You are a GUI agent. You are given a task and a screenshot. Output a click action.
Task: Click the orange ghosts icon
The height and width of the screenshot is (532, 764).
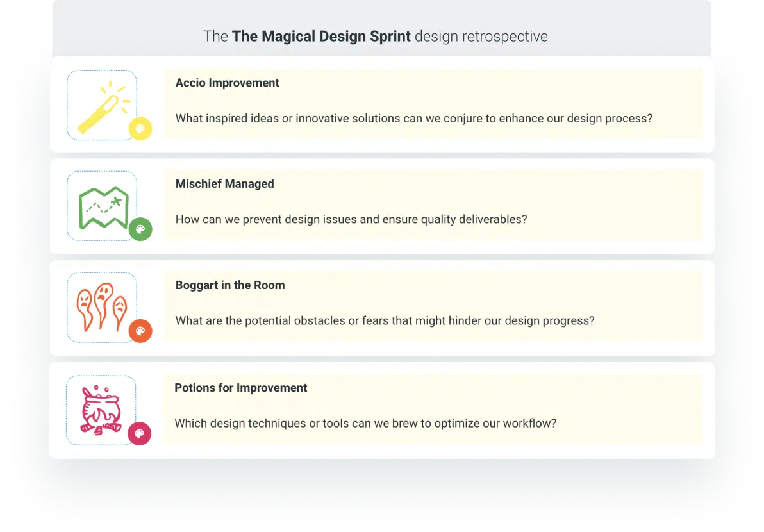101,307
